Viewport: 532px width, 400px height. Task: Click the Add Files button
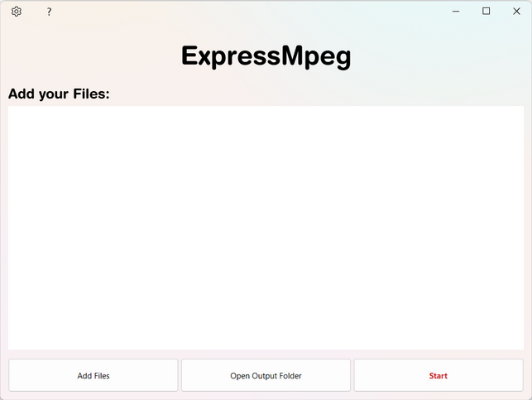pyautogui.click(x=93, y=375)
